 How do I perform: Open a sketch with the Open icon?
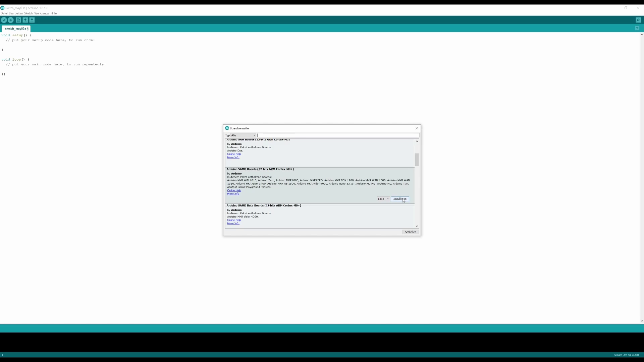pyautogui.click(x=25, y=20)
